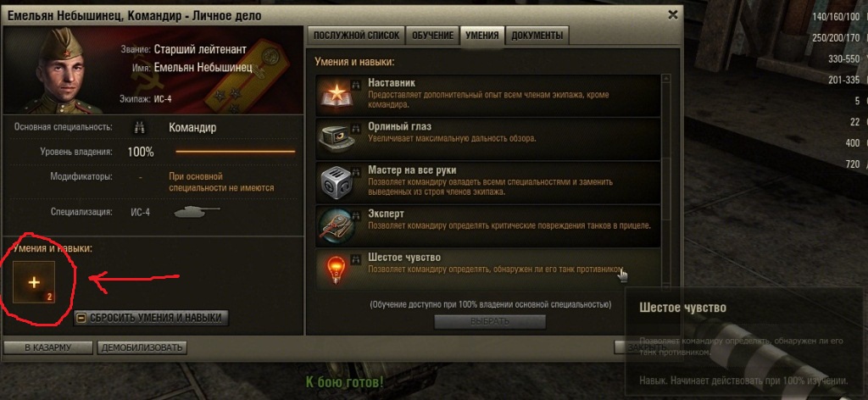
Task: Close the Личное дело window
Action: [x=672, y=15]
